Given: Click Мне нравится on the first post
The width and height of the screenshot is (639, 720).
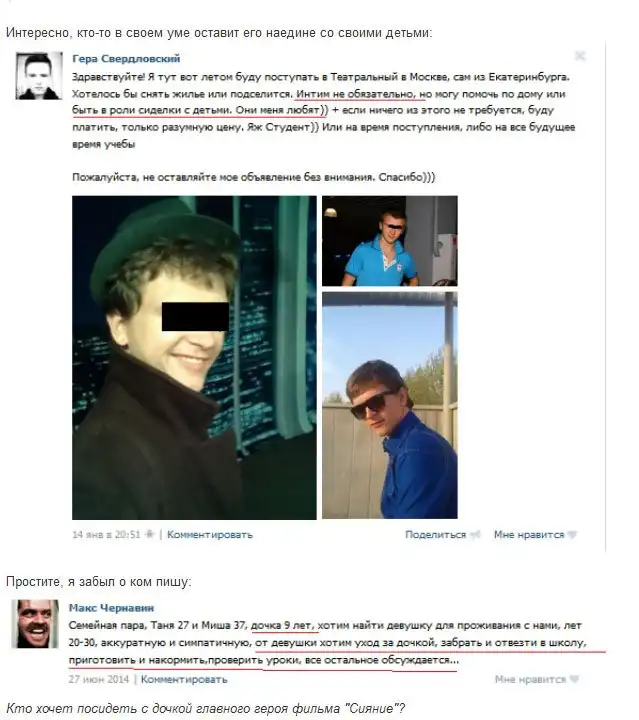Looking at the screenshot, I should point(529,534).
